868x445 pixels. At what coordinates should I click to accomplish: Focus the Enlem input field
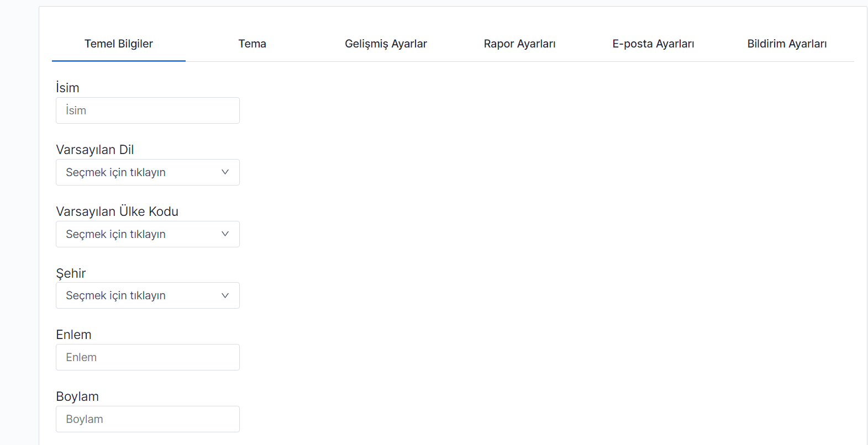coord(148,357)
